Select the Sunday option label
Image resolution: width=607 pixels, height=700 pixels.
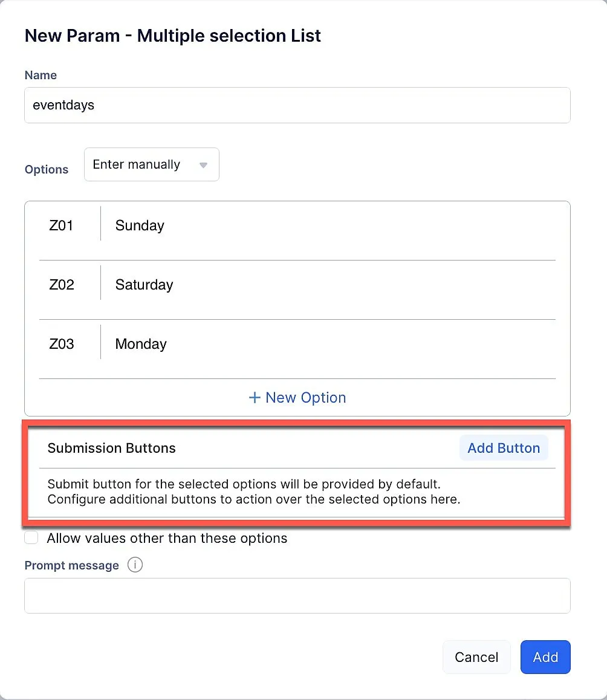(140, 225)
